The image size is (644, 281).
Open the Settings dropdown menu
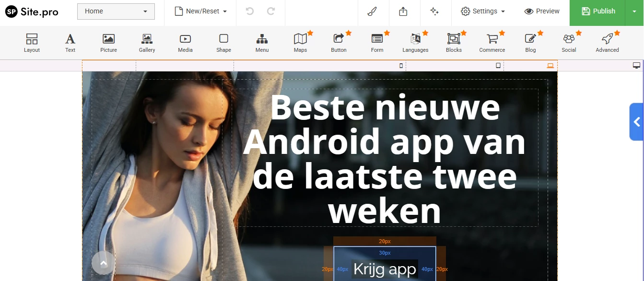(482, 11)
